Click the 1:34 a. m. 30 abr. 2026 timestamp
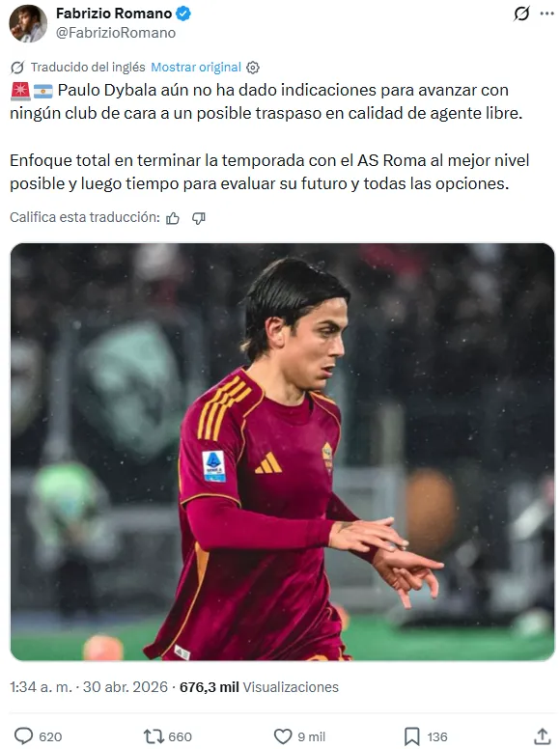The height and width of the screenshot is (749, 560). [x=89, y=687]
